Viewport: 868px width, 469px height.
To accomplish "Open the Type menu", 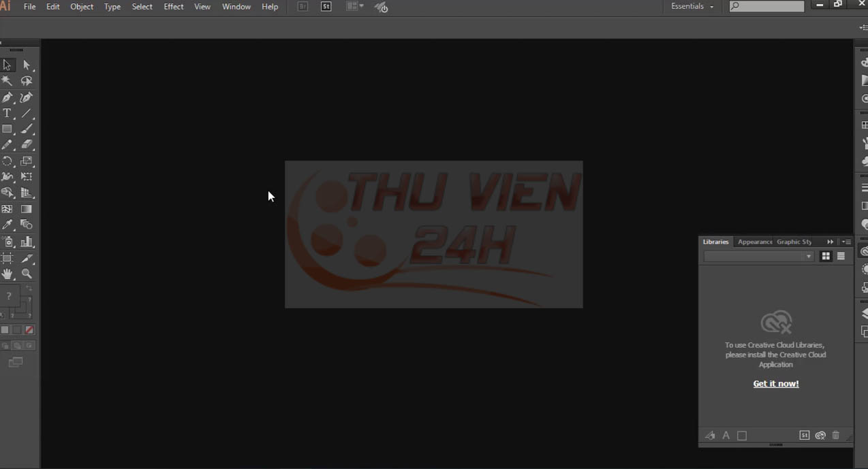I will tap(112, 7).
